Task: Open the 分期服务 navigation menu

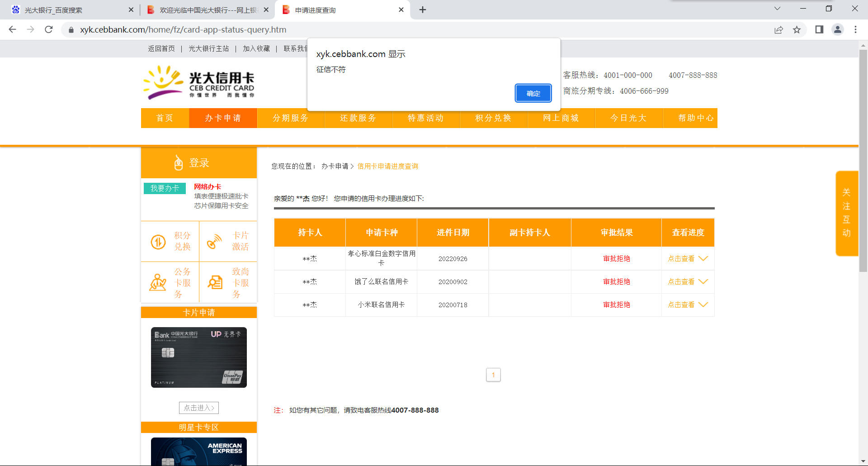Action: (x=291, y=118)
